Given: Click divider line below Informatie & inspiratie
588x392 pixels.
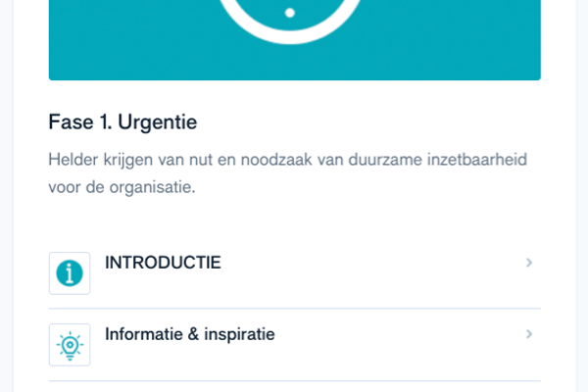Looking at the screenshot, I should [x=295, y=381].
